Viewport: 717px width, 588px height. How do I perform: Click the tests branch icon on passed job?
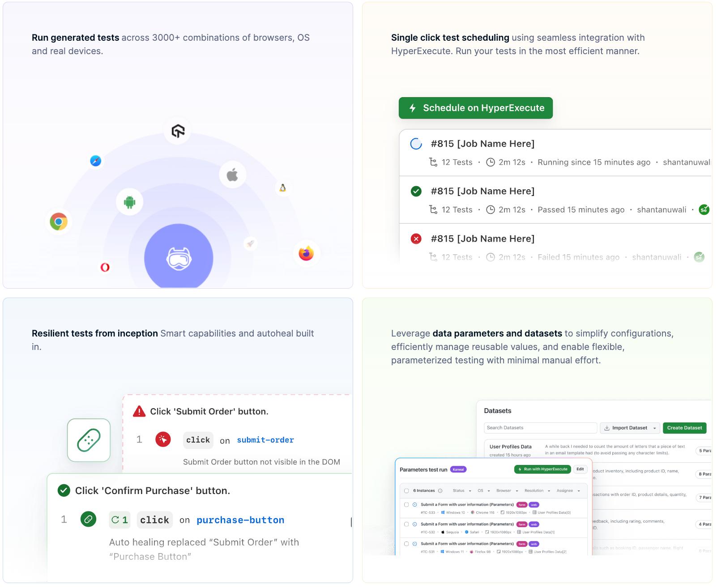coord(433,209)
